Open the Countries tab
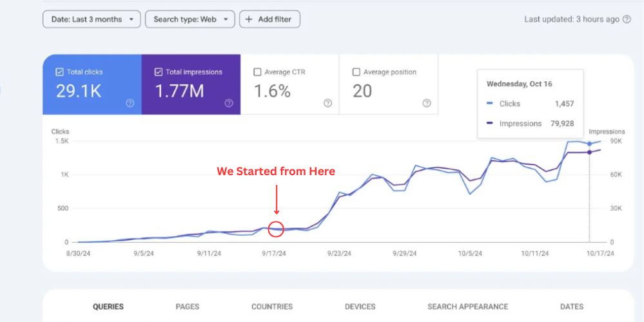 coord(272,307)
